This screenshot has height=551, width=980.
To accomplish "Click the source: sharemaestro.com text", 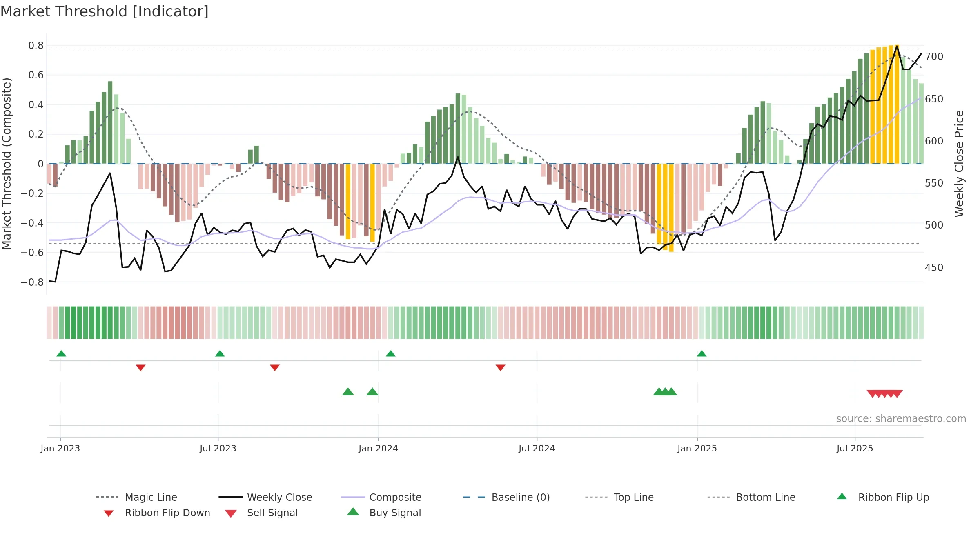I will pyautogui.click(x=901, y=419).
